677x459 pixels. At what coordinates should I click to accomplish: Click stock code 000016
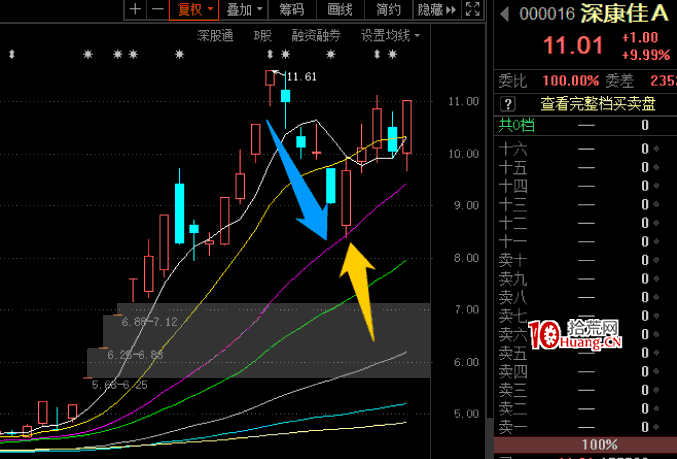pos(547,14)
